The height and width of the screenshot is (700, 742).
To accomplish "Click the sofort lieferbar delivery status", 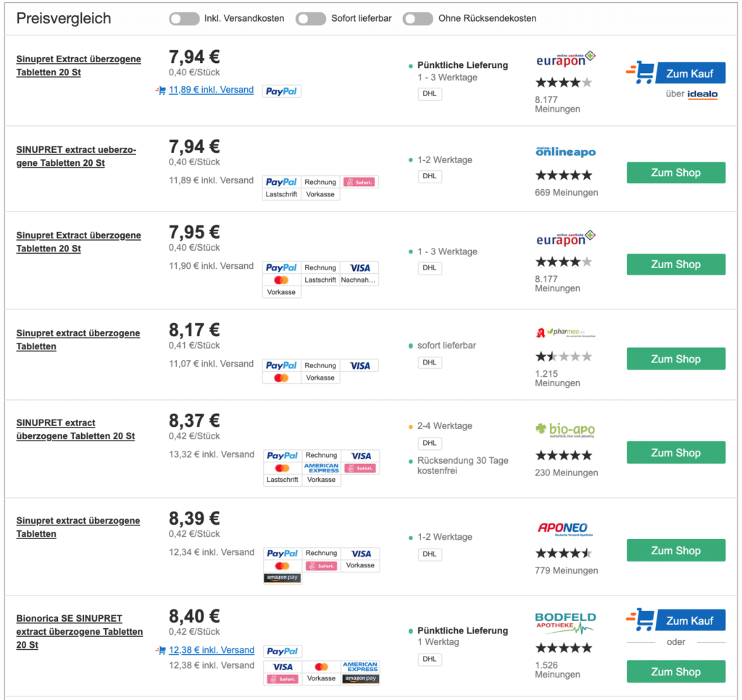I will (446, 346).
